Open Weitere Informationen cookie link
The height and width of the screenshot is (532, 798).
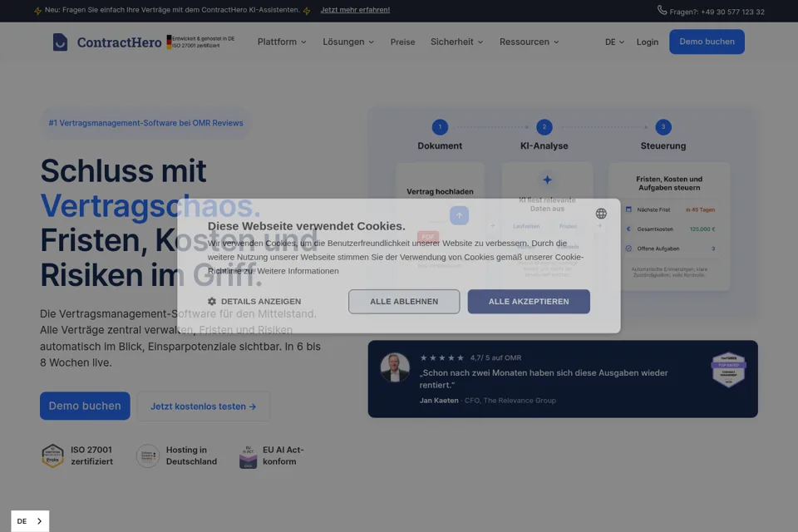tap(298, 271)
